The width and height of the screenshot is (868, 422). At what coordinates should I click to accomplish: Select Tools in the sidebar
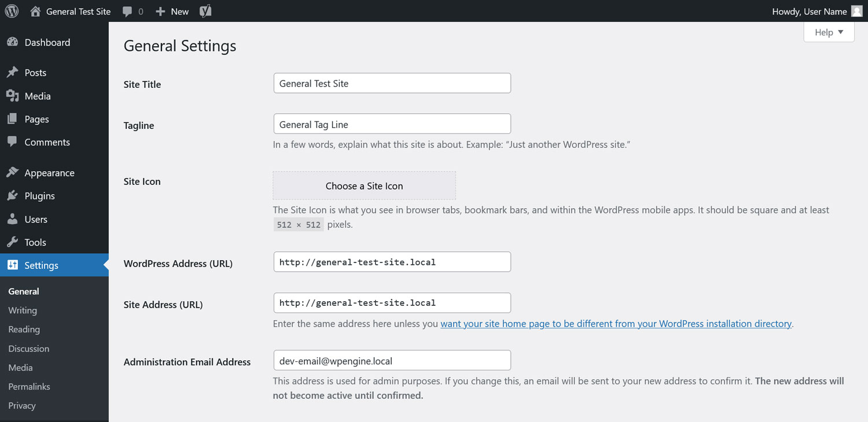coord(35,242)
